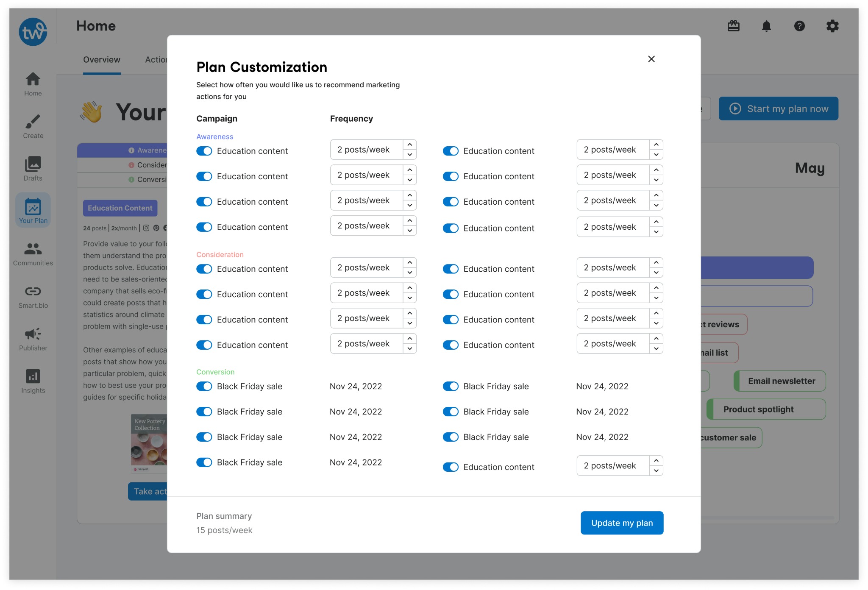Click the Pinterest icon beside 2x/month

(156, 228)
